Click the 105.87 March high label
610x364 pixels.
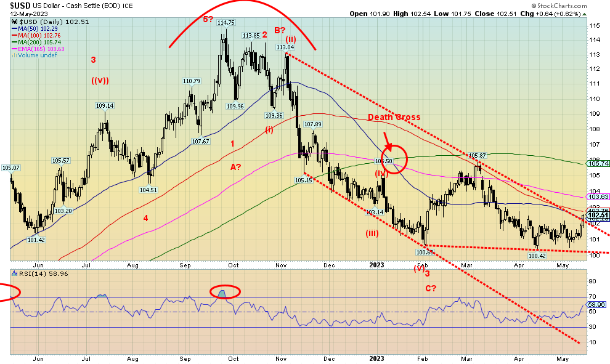tap(478, 155)
